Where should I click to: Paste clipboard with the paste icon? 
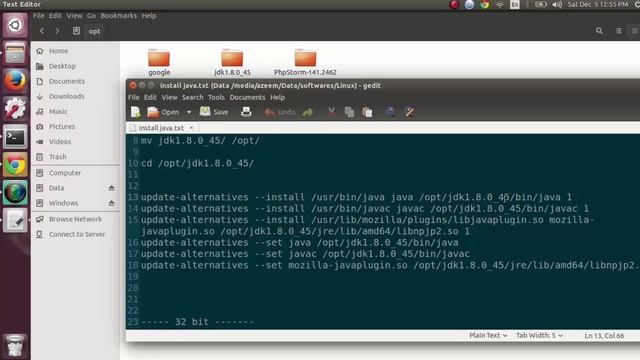367,112
